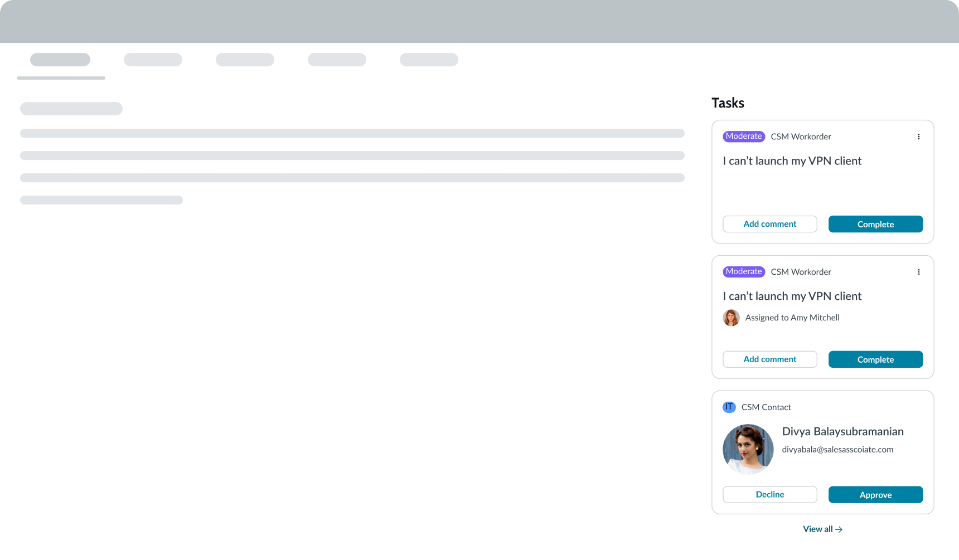This screenshot has height=560, width=959.
Task: Open Divya Balaysubramanian's profile photo
Action: 748,449
